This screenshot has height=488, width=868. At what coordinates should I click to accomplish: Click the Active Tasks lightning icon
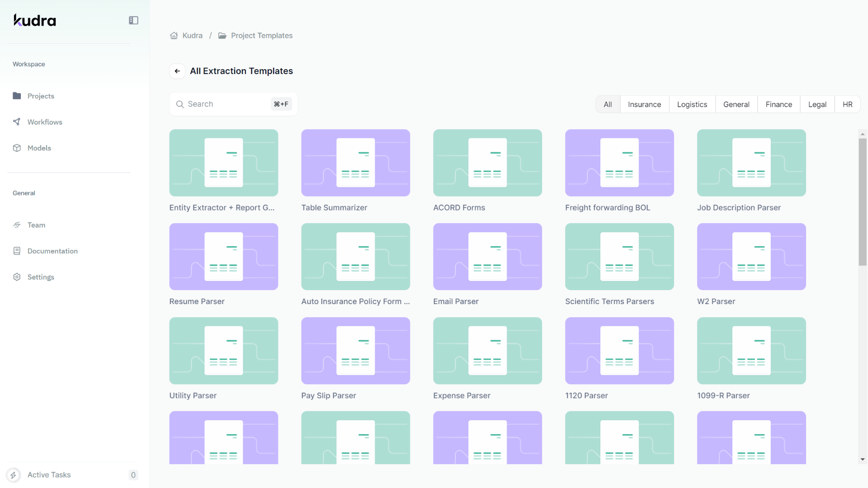point(14,475)
